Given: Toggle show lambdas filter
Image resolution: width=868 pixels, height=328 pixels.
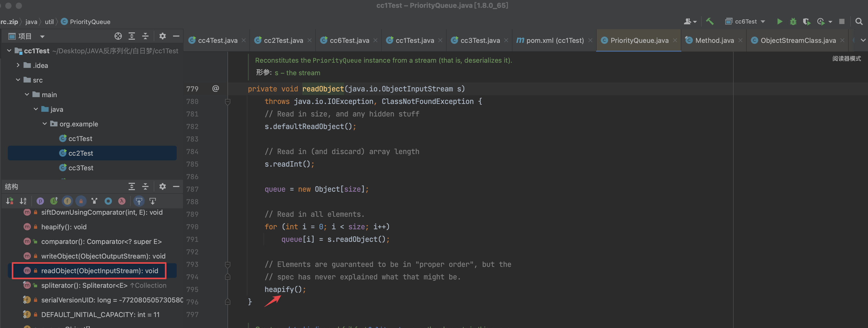Looking at the screenshot, I should [x=122, y=201].
